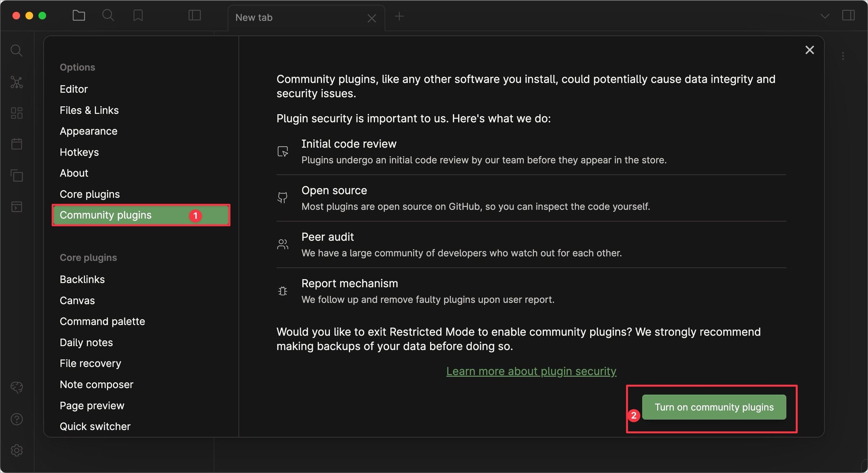Switch to the Hotkeys settings section
This screenshot has height=473, width=868.
pyautogui.click(x=79, y=152)
